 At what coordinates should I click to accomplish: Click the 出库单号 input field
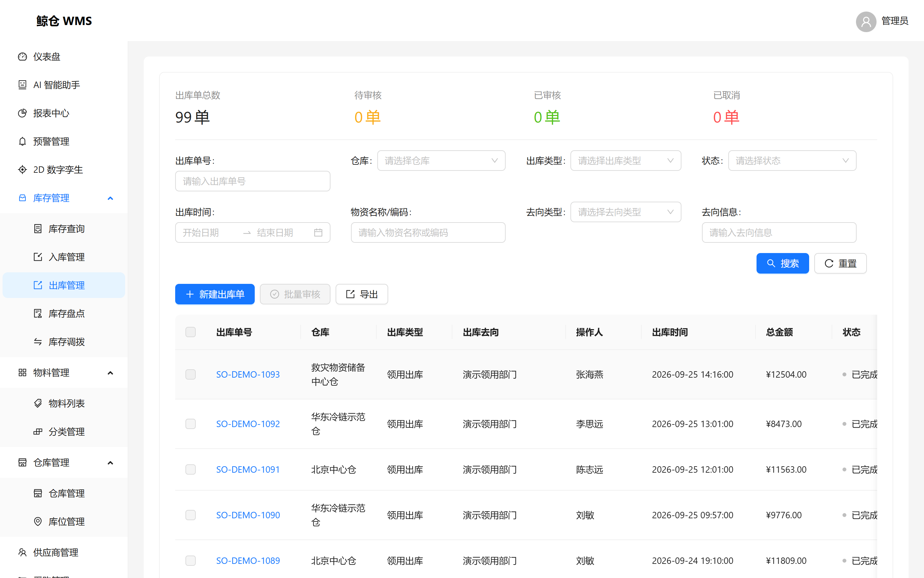point(252,181)
